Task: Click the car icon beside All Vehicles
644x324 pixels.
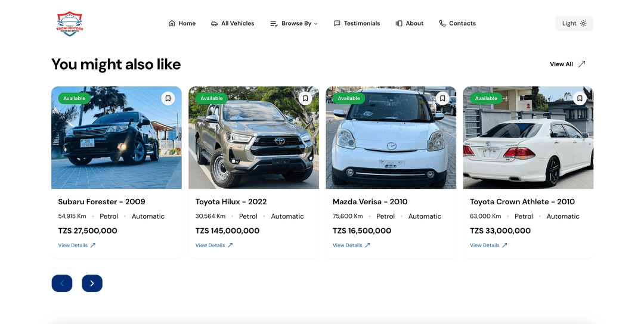Action: (x=215, y=23)
